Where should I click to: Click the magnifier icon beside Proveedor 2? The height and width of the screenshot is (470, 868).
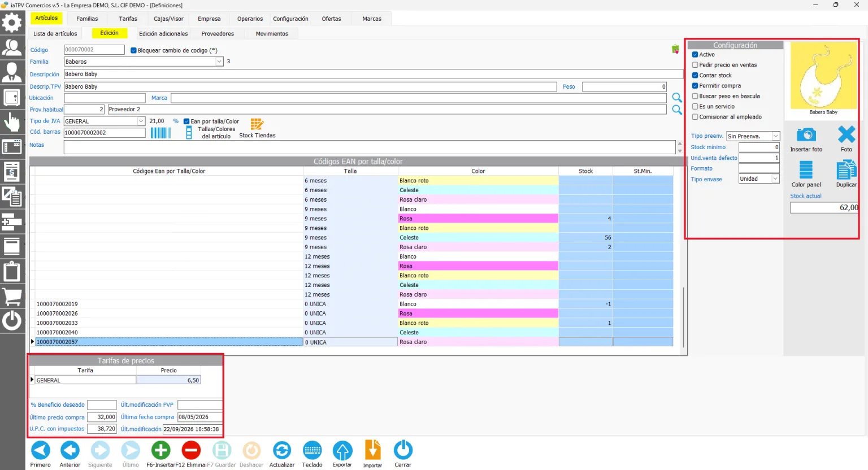(677, 110)
